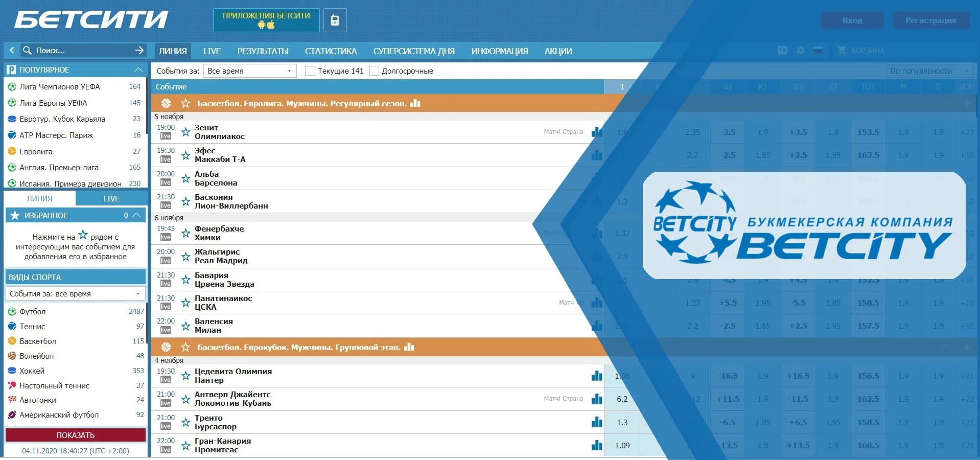Add Зенит – Олимпиакос to favorites
Screen dimensions: 980x460
185,132
